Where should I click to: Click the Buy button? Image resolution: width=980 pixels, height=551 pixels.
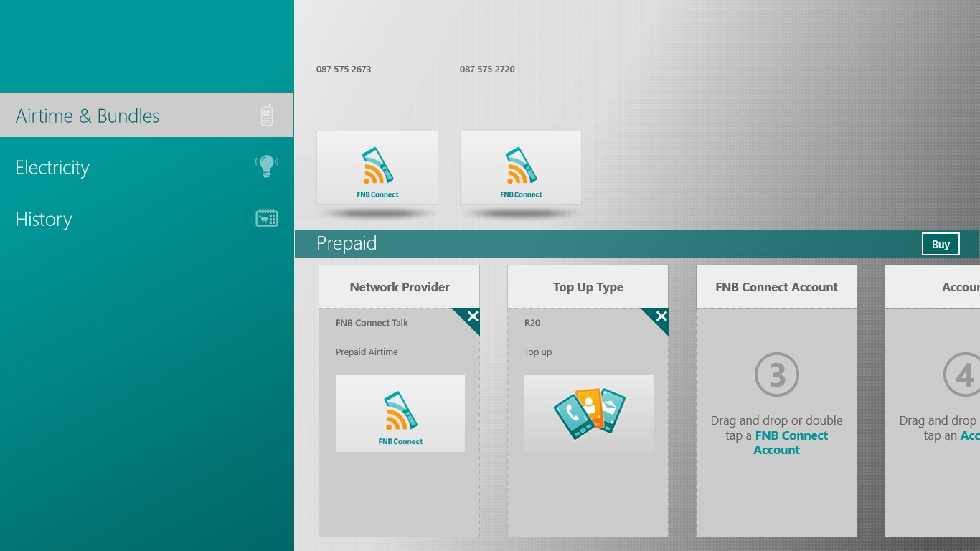click(x=941, y=244)
